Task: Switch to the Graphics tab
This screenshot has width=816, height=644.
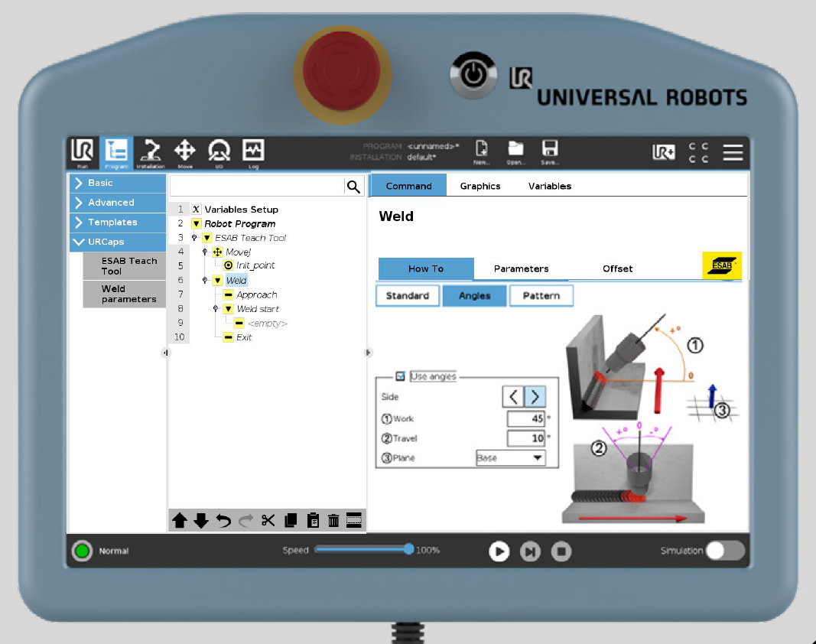Action: click(x=480, y=186)
